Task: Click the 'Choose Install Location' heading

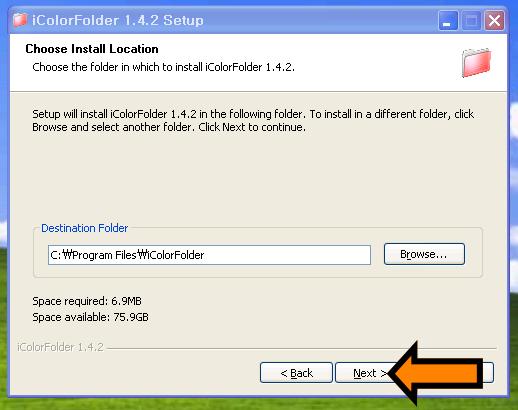Action: point(92,49)
